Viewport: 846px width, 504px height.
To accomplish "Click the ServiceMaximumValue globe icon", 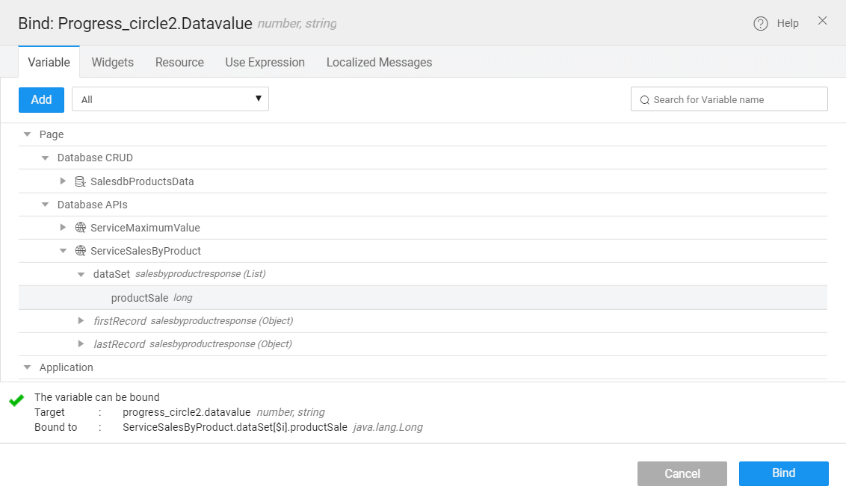I will (x=81, y=228).
